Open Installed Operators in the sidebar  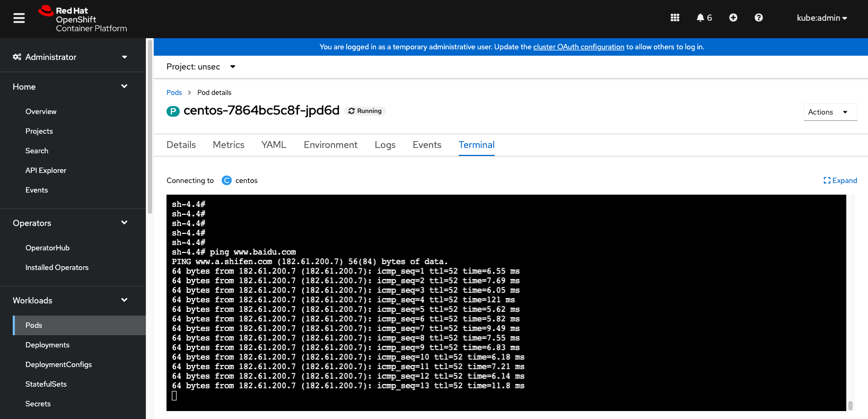(57, 267)
